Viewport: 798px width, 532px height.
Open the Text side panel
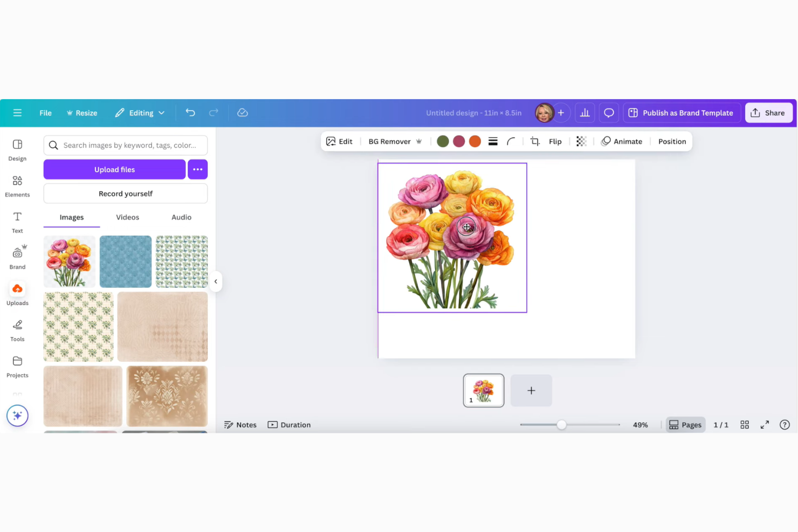click(x=17, y=223)
